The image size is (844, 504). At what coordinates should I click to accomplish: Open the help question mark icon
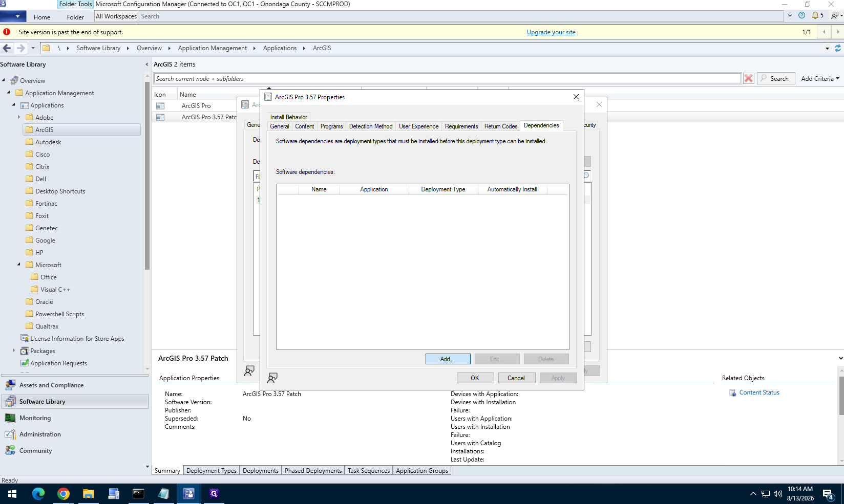[802, 15]
